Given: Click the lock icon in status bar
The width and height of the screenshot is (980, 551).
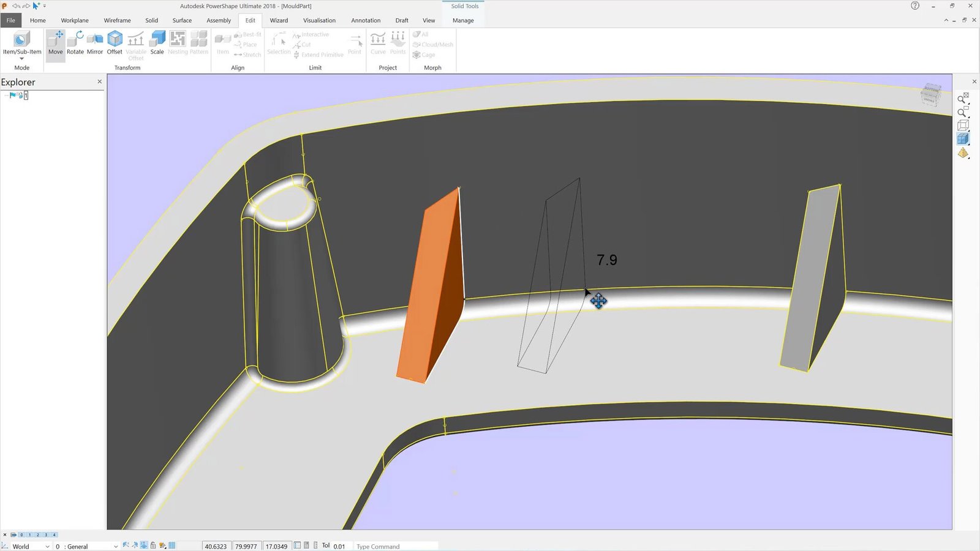Looking at the screenshot, I should coord(153,545).
